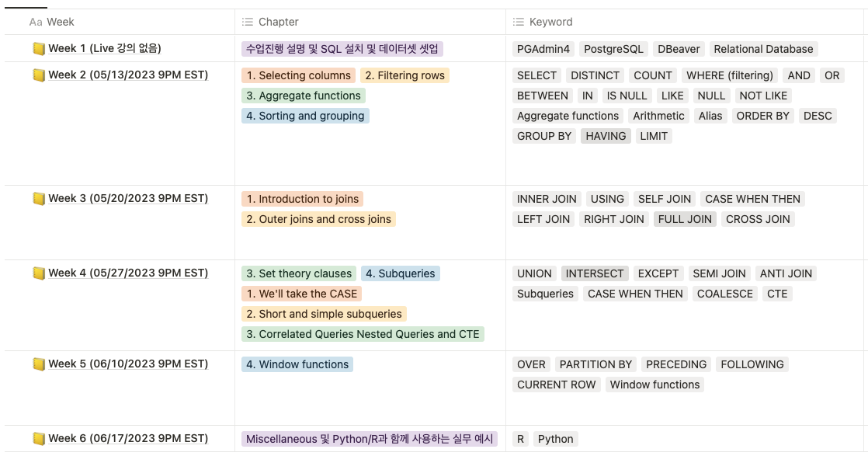Click the FULL JOIN keyword tag

tap(685, 219)
